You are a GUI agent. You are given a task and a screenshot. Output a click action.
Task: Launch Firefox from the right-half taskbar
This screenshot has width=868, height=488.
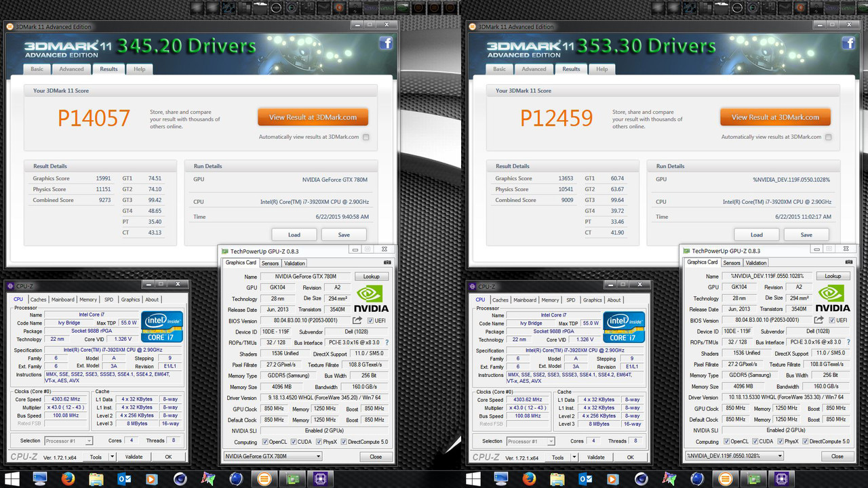530,479
